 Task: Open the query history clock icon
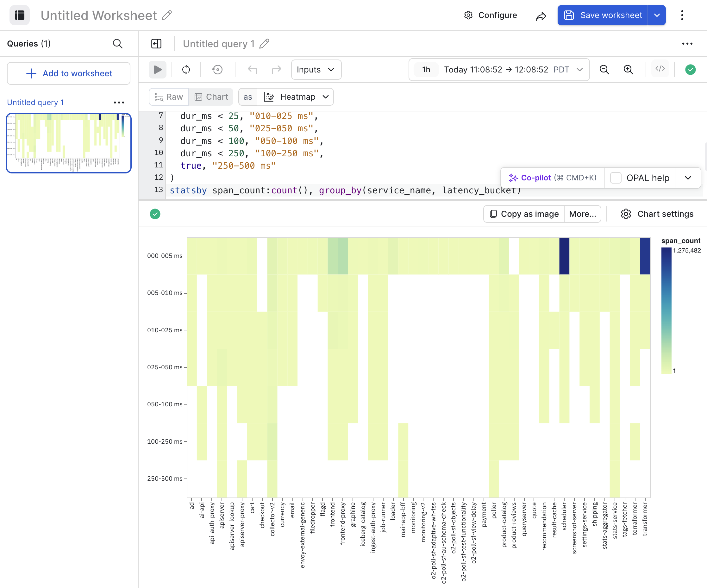(217, 70)
